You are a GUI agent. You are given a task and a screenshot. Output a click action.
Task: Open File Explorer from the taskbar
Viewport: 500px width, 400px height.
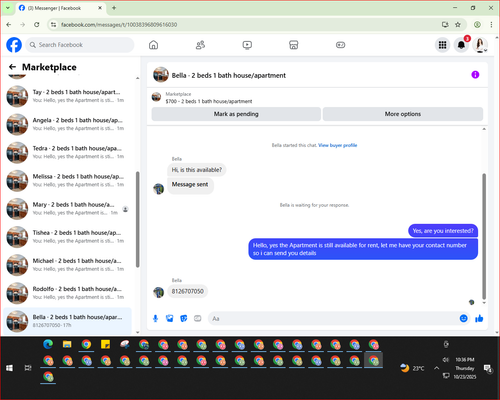click(67, 344)
